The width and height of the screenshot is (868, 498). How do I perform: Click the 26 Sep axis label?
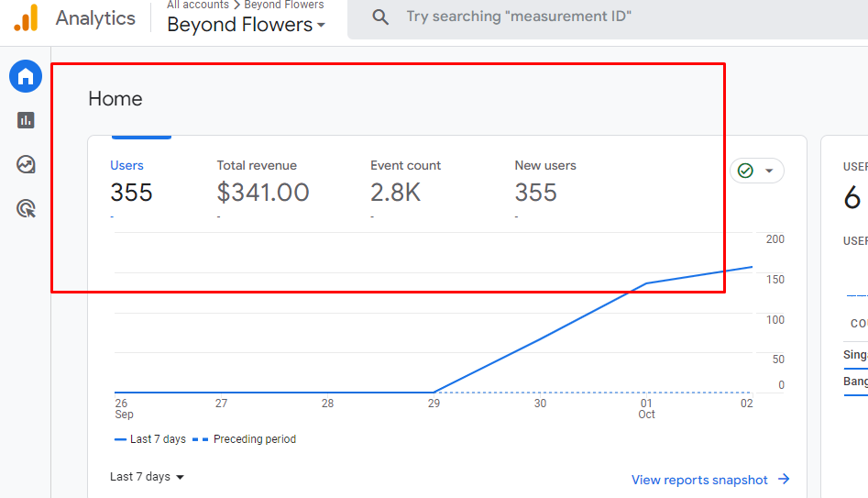[124, 409]
